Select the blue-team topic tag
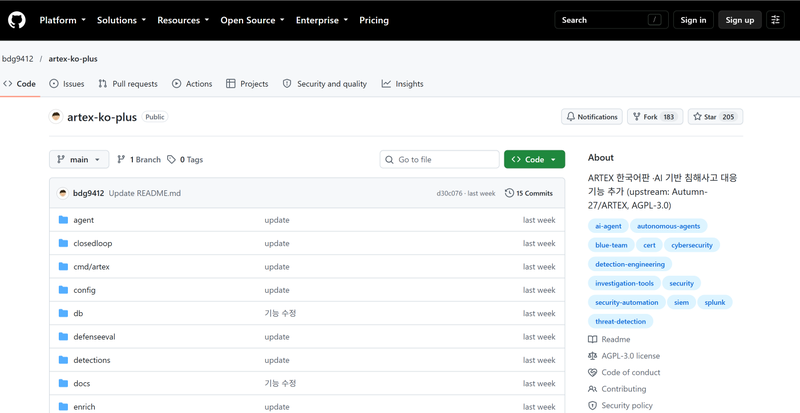This screenshot has width=800, height=413. 611,245
